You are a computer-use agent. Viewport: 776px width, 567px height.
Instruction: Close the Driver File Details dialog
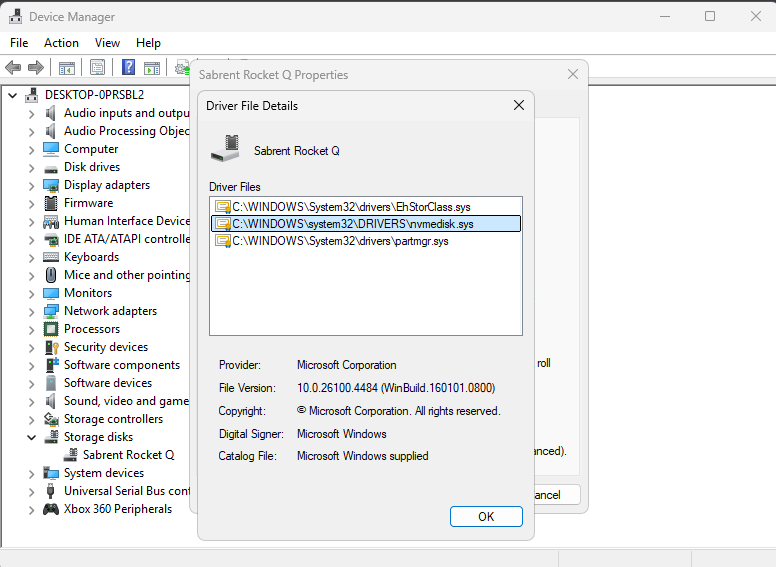click(x=518, y=105)
